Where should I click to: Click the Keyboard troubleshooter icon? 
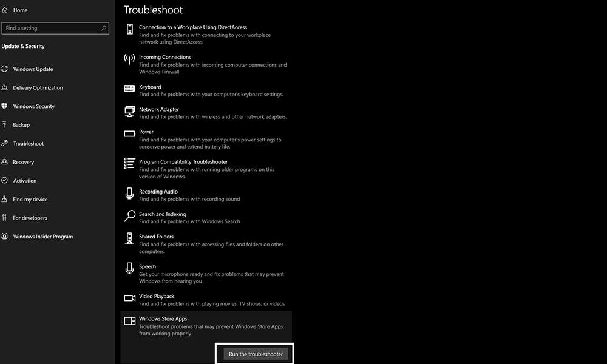click(x=129, y=88)
